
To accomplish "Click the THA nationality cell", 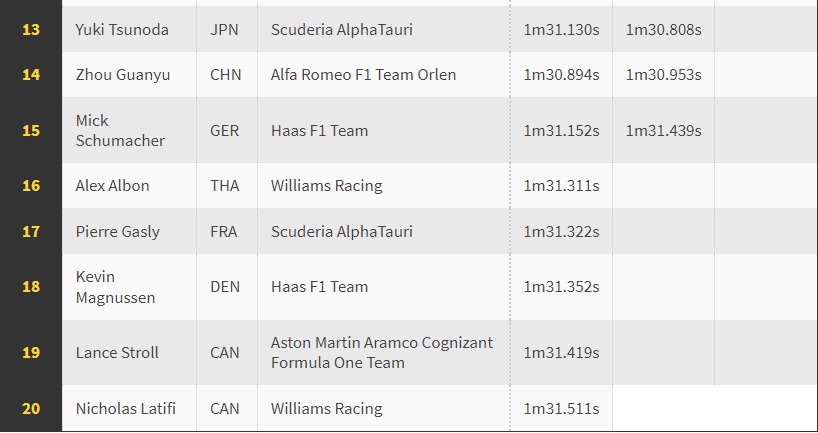I will point(225,186).
